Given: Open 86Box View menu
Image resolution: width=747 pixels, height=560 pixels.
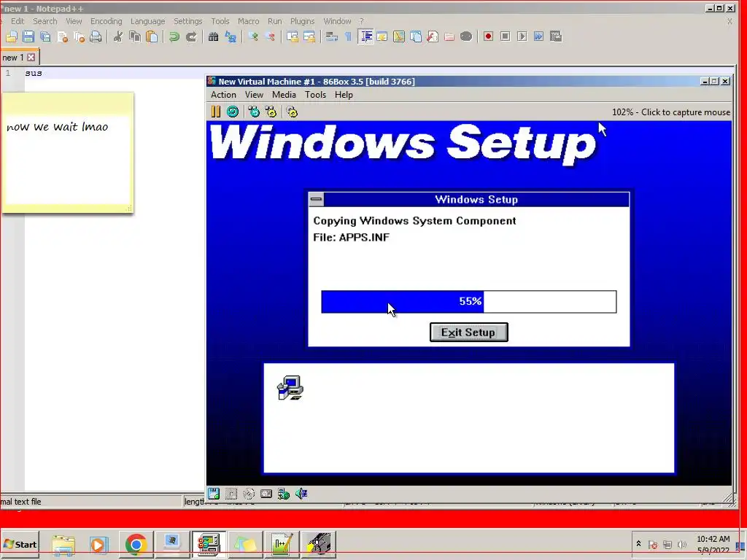Looking at the screenshot, I should pos(254,95).
